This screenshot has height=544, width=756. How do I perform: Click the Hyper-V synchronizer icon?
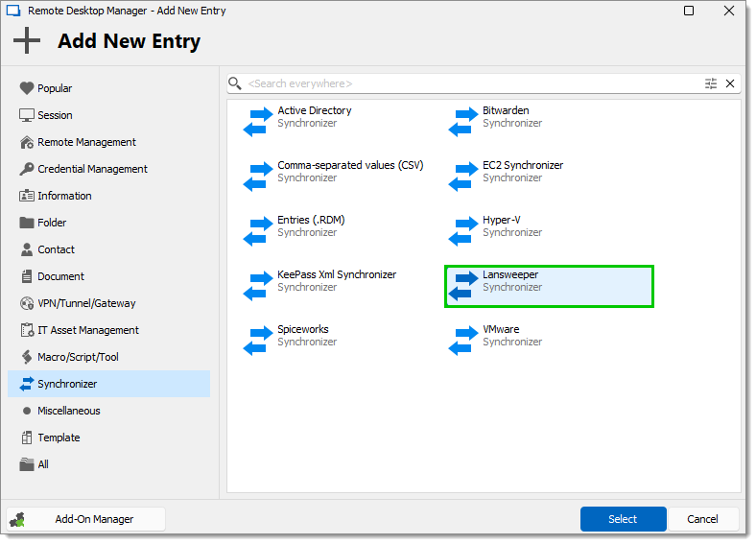click(463, 231)
